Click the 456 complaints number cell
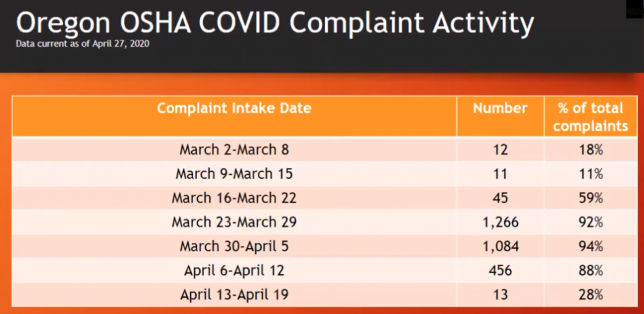 (x=500, y=271)
